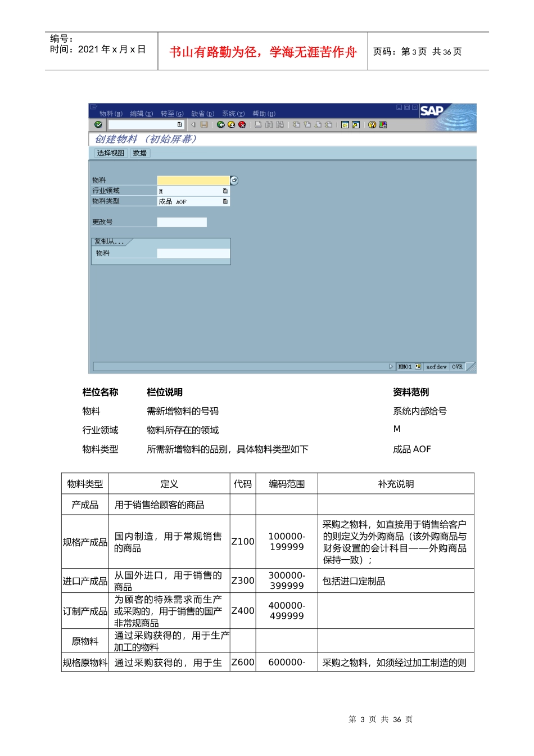The height and width of the screenshot is (756, 534).
Task: Open the 行业领域 dropdown list
Action: [x=225, y=191]
